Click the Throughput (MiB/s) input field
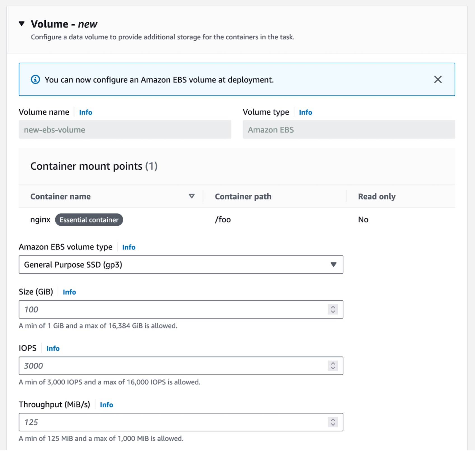 (181, 422)
